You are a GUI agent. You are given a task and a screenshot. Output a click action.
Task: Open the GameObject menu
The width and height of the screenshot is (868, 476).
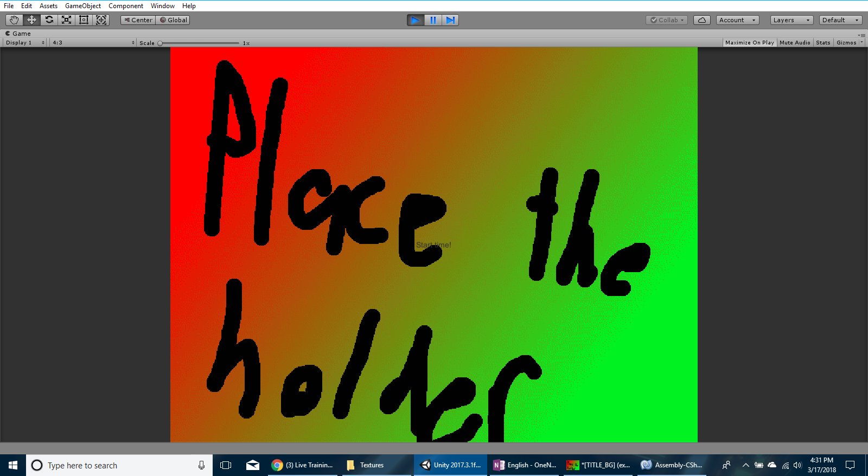[x=83, y=6]
